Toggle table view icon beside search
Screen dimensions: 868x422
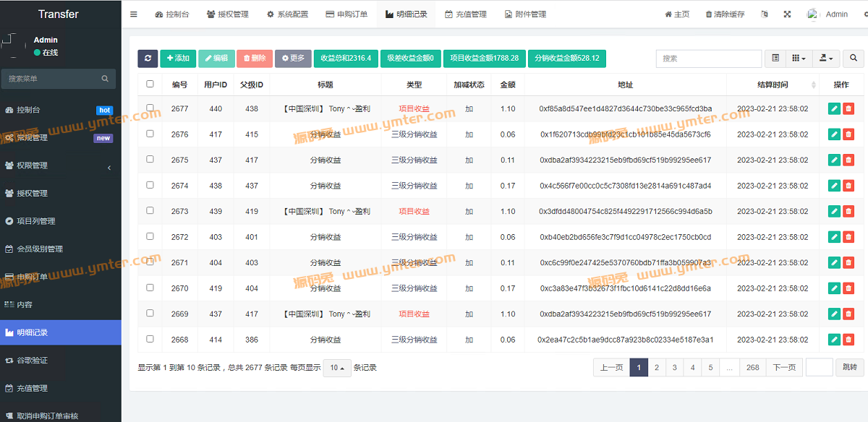pos(775,59)
